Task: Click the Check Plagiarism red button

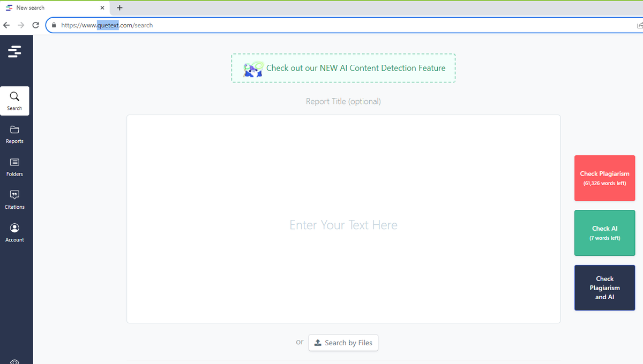Action: coord(604,178)
